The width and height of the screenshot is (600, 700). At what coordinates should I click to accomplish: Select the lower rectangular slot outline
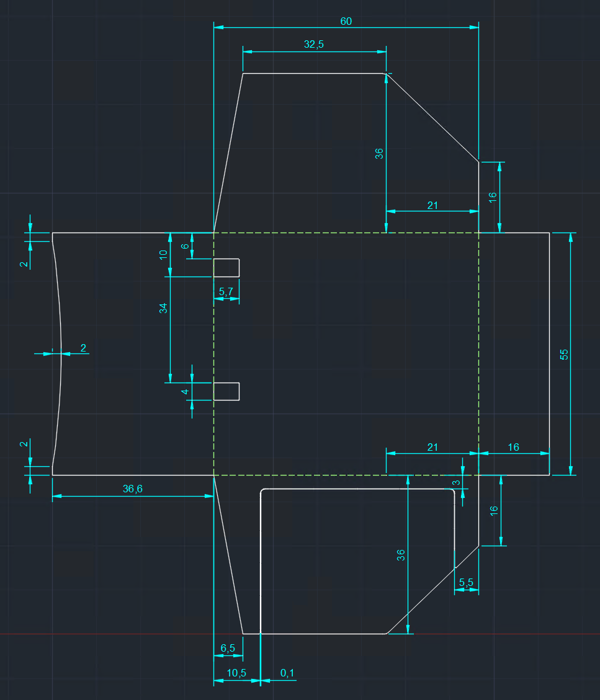pos(239,392)
